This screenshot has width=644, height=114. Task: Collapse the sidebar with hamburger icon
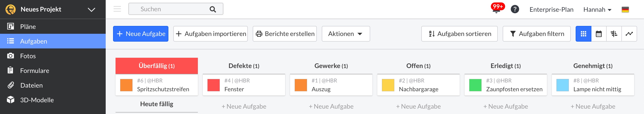(117, 9)
